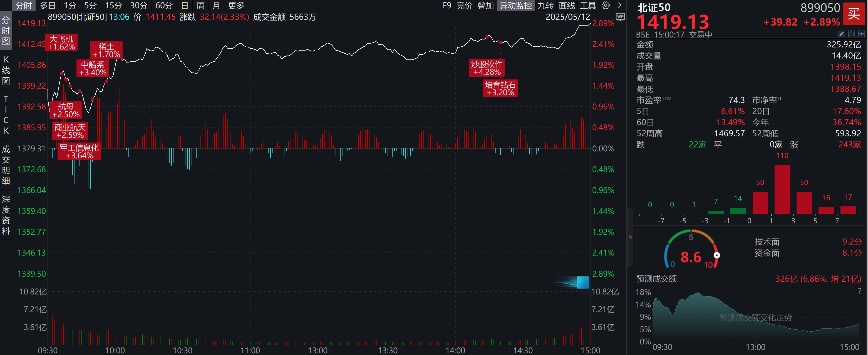Select the 5分 five-minute period
The height and width of the screenshot is (355, 868).
point(90,5)
